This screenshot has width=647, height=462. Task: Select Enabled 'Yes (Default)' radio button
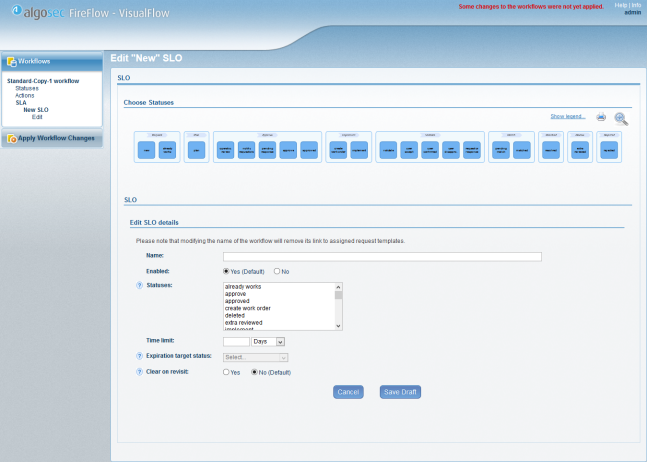(226, 271)
